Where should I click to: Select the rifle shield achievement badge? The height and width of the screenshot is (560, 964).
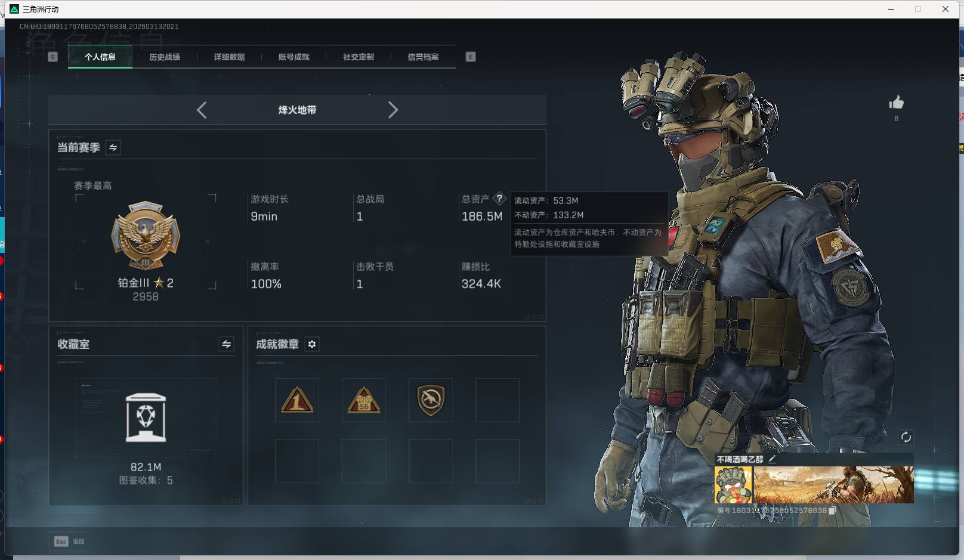coord(430,400)
